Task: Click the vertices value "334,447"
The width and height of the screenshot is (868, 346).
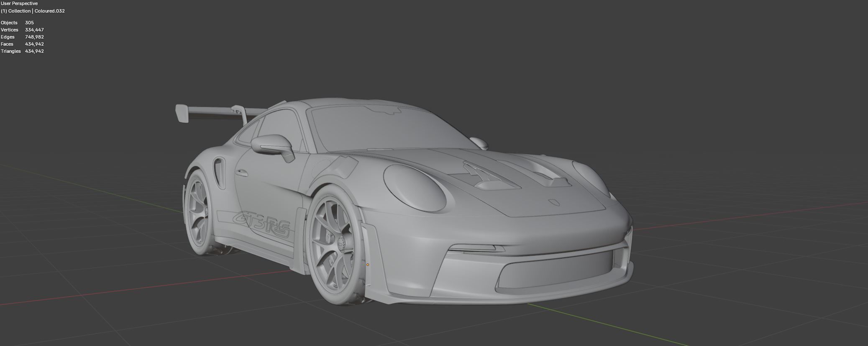Action: (x=34, y=30)
